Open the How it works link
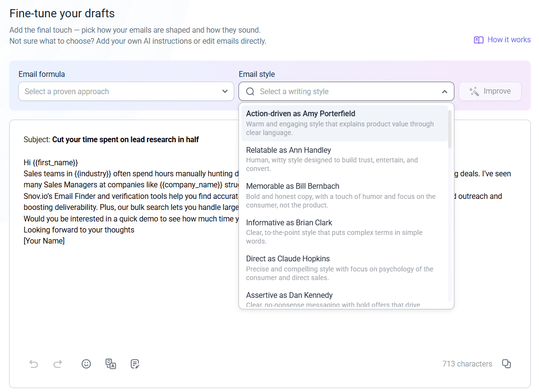Image resolution: width=539 pixels, height=392 pixels. pos(509,40)
